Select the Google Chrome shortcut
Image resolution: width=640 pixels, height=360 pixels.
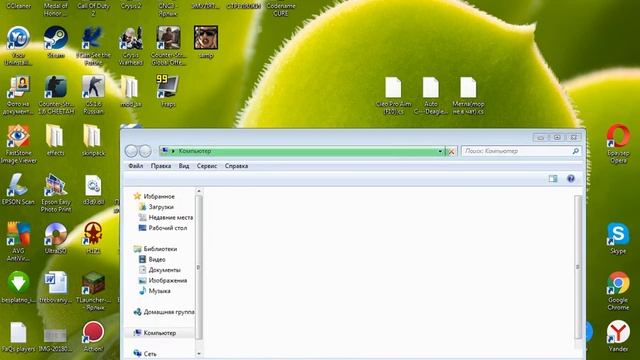[x=618, y=291]
